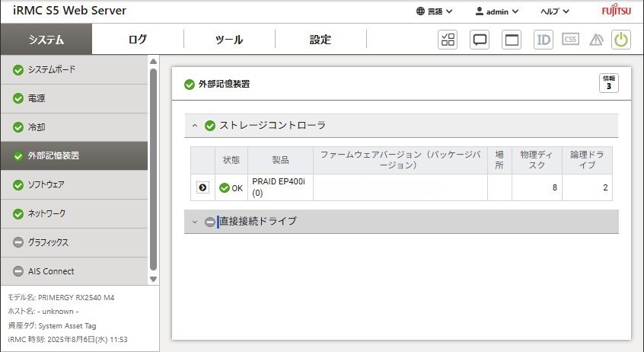Open the 言語 language dropdown
The width and height of the screenshot is (644, 352).
click(435, 11)
